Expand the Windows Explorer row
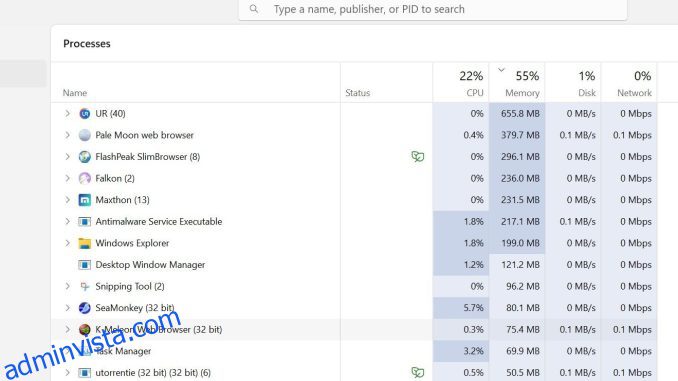The width and height of the screenshot is (678, 381). click(x=67, y=243)
